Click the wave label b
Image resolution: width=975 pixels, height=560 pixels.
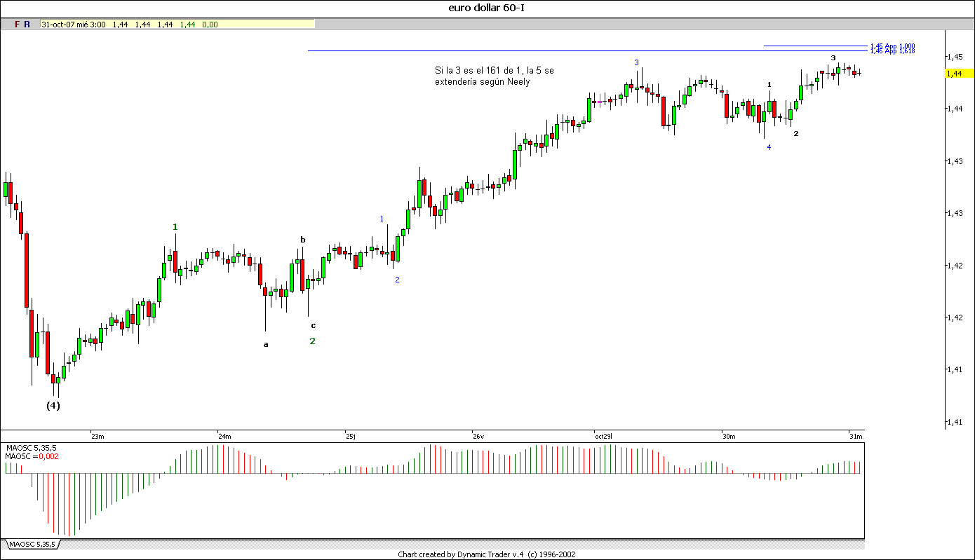click(x=303, y=240)
